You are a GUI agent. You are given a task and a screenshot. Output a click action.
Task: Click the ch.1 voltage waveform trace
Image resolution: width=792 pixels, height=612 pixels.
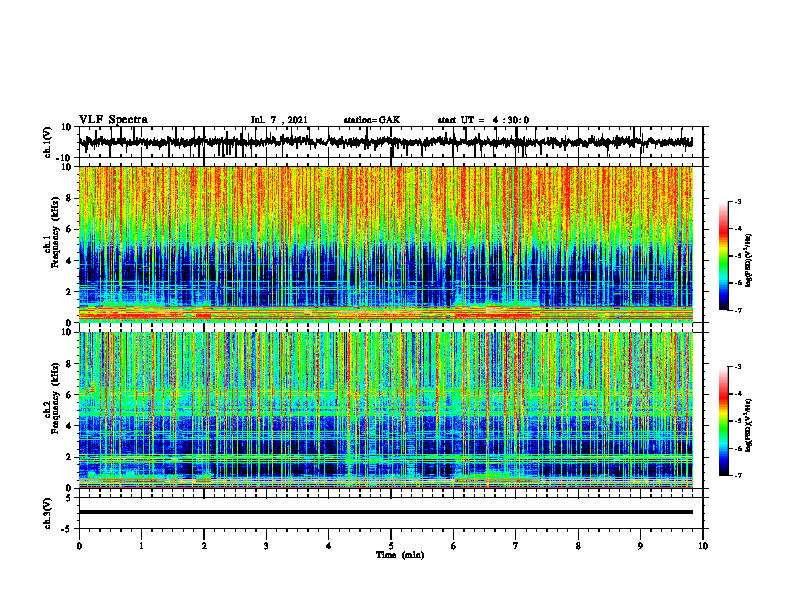point(386,142)
